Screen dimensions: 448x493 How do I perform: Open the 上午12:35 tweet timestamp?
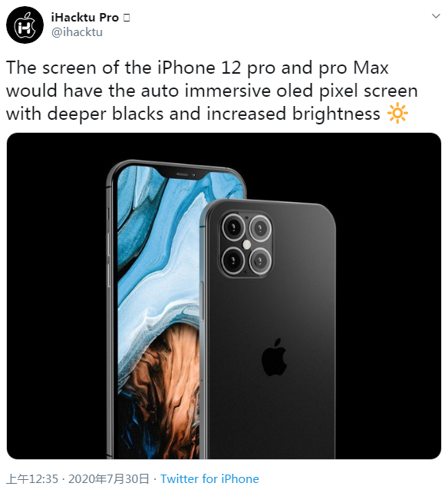32,479
